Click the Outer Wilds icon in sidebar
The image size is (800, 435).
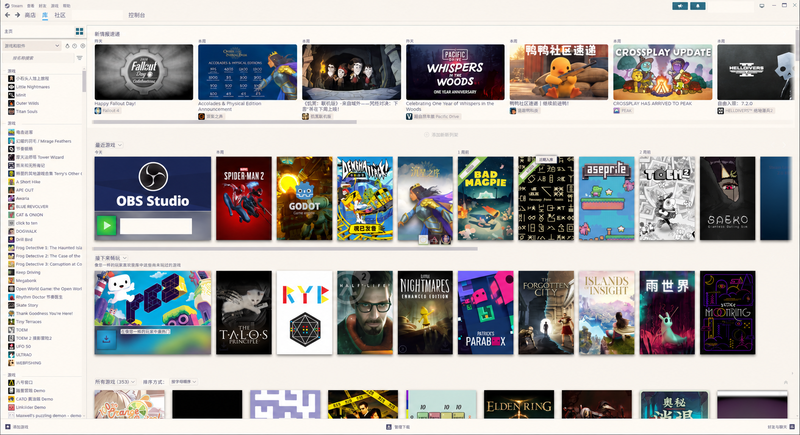pyautogui.click(x=11, y=103)
